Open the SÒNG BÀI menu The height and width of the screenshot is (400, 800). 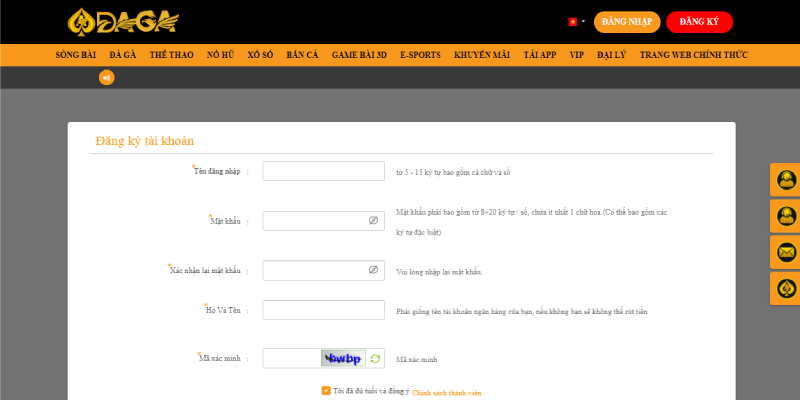(x=76, y=55)
